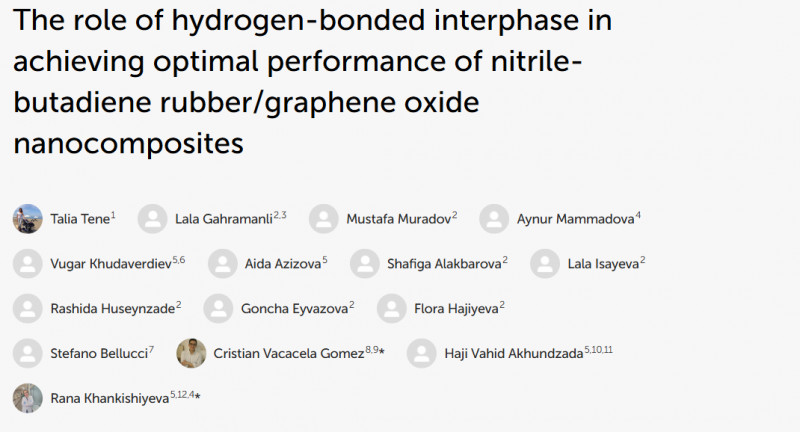This screenshot has height=432, width=800.
Task: Click Talia Tene's profile photo
Action: point(27,219)
